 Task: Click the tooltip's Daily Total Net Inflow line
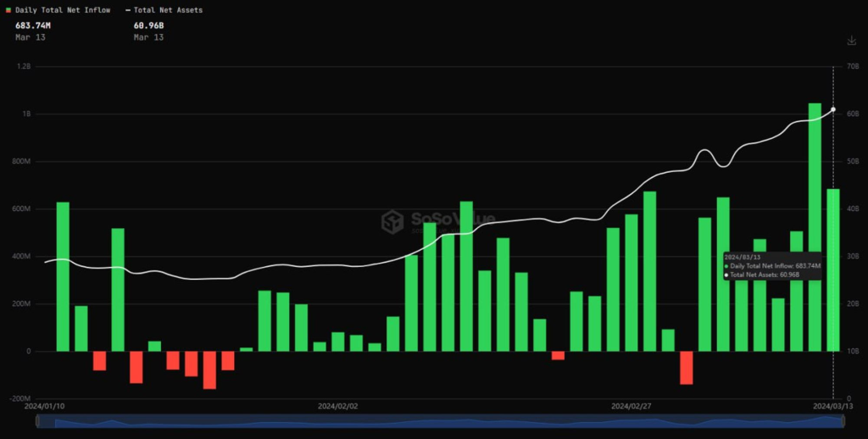click(x=770, y=266)
